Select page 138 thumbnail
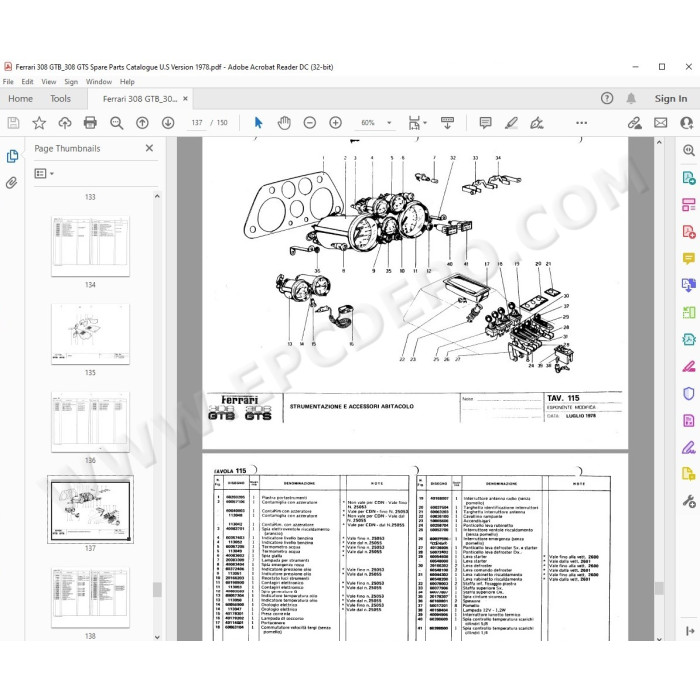 [90, 598]
